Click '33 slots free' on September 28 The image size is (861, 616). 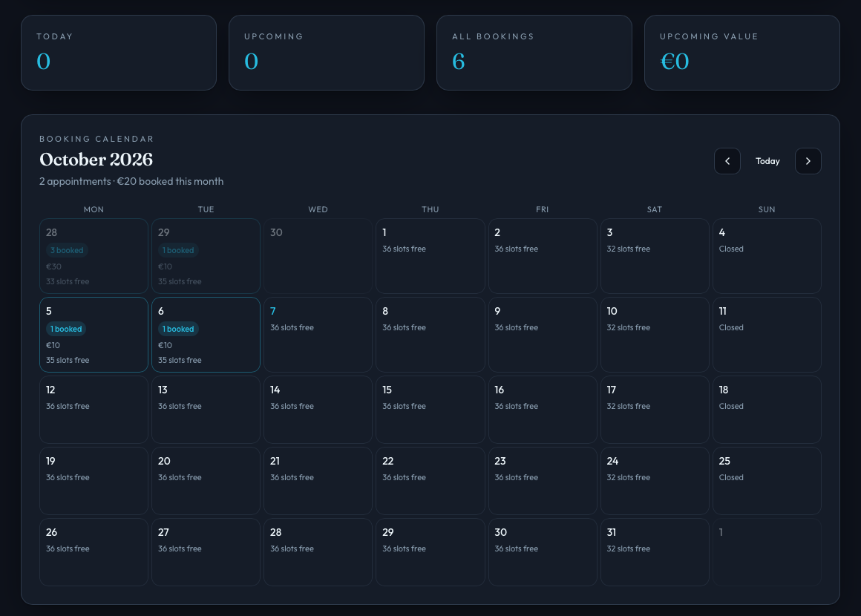(68, 281)
